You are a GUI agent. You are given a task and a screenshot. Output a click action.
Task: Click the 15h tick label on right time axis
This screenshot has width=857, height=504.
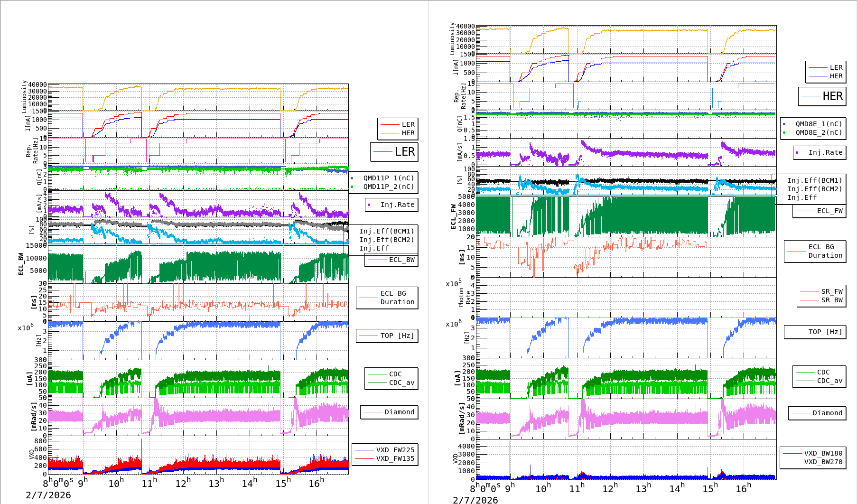(710, 488)
